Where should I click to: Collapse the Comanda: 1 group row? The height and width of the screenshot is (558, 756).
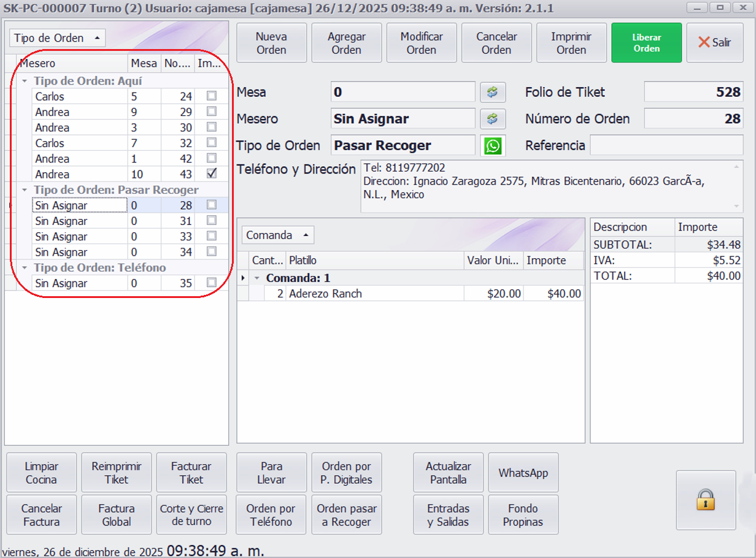tap(257, 278)
